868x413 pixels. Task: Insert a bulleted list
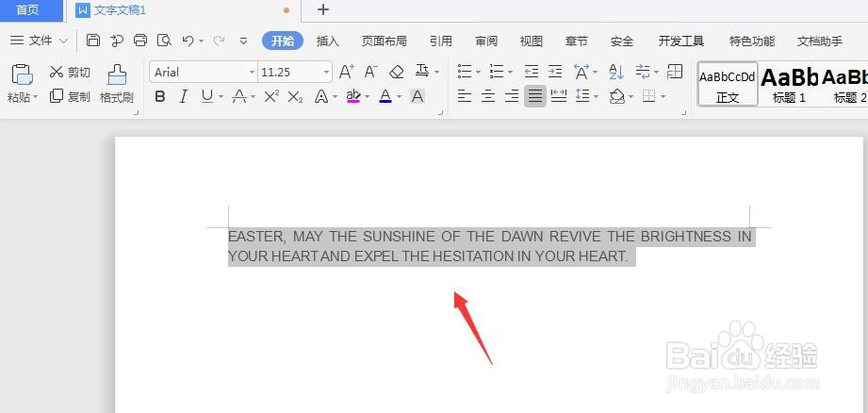point(465,72)
